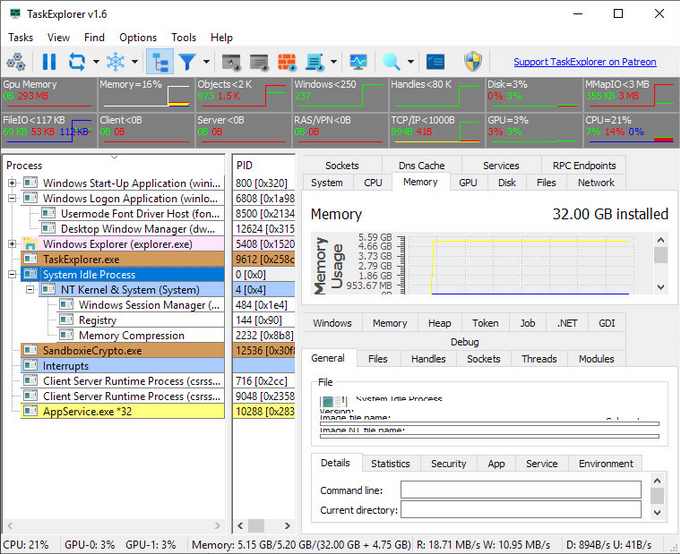
Task: Expand the Windows Start-Up Application tree node
Action: click(12, 184)
